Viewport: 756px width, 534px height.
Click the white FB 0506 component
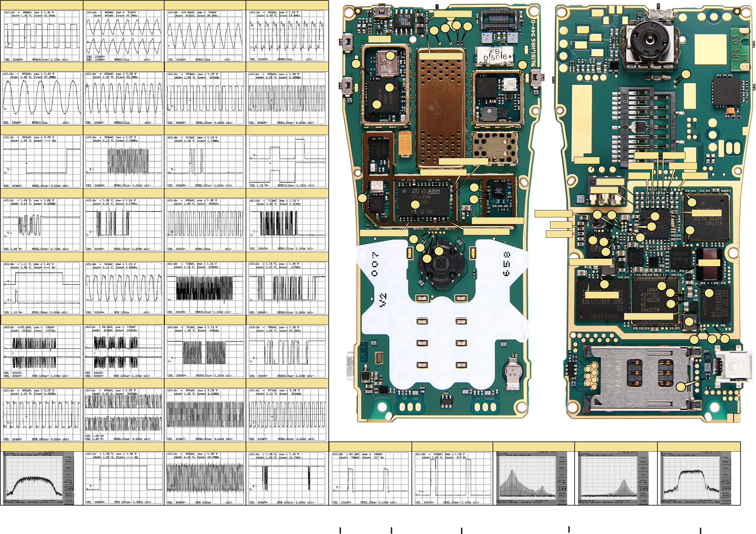(x=495, y=56)
